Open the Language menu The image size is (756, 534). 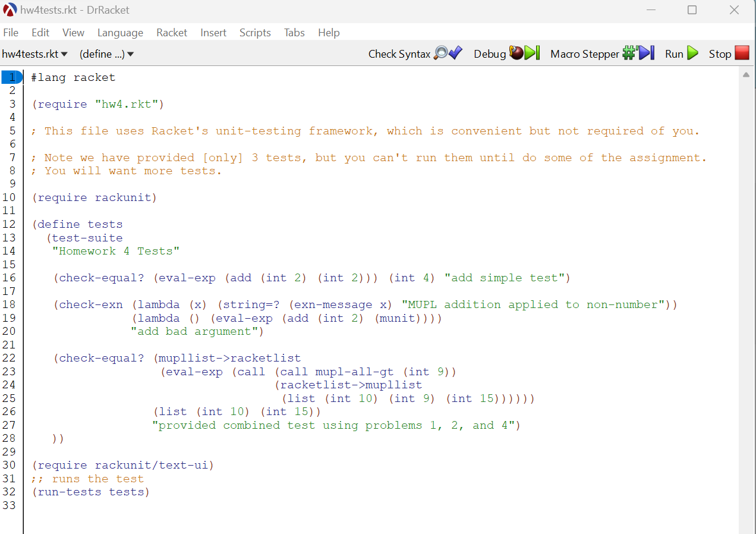pos(120,33)
